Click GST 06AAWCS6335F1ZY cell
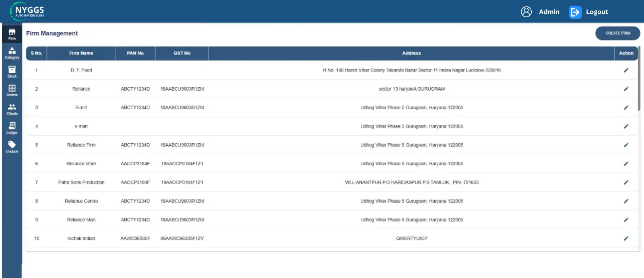Image resolution: width=644 pixels, height=278 pixels. click(182, 239)
